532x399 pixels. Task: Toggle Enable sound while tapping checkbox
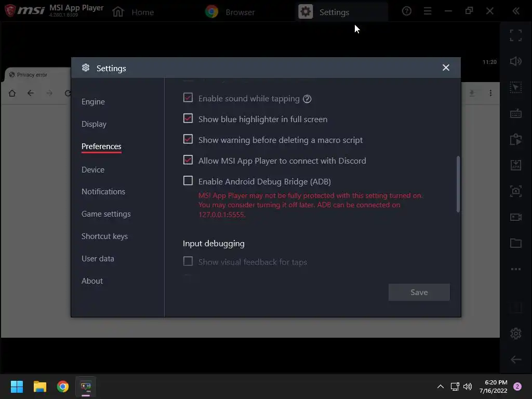point(188,98)
